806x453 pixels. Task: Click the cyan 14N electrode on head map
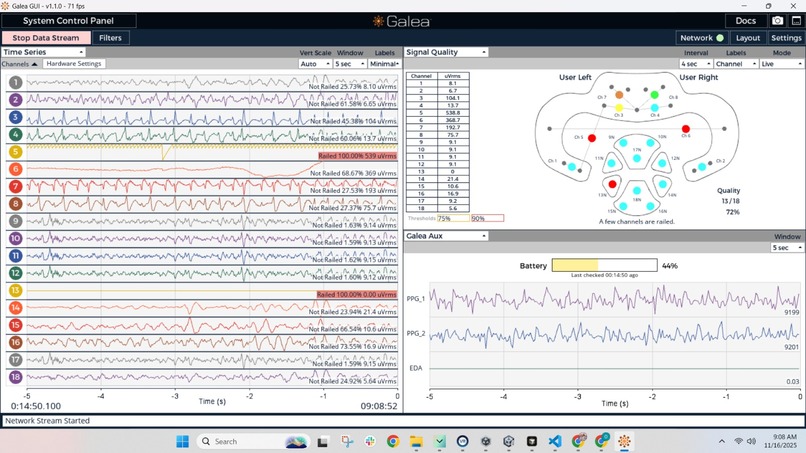662,184
